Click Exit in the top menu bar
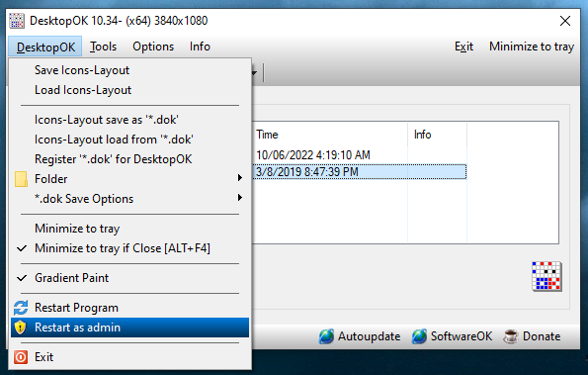Image resolution: width=588 pixels, height=375 pixels. (x=463, y=47)
